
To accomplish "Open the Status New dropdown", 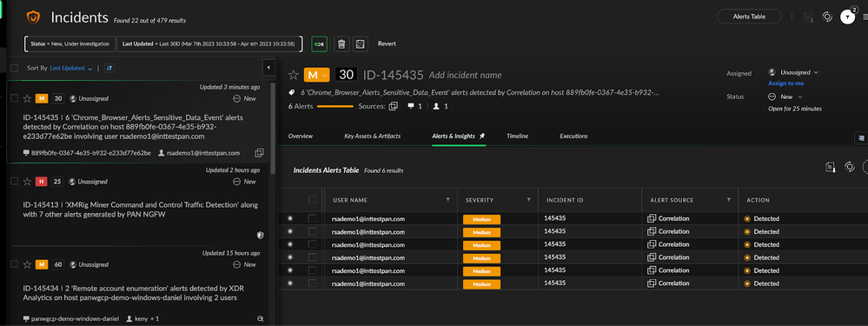I will 785,96.
